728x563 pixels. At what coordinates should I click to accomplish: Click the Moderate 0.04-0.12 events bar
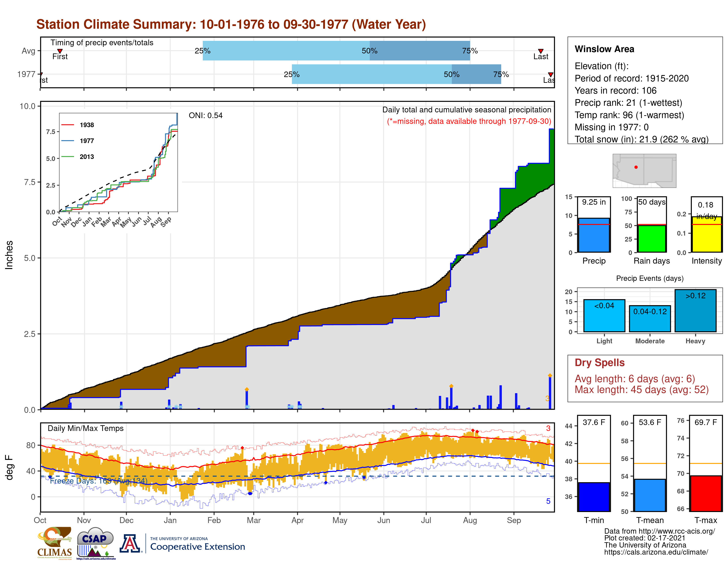(x=650, y=319)
